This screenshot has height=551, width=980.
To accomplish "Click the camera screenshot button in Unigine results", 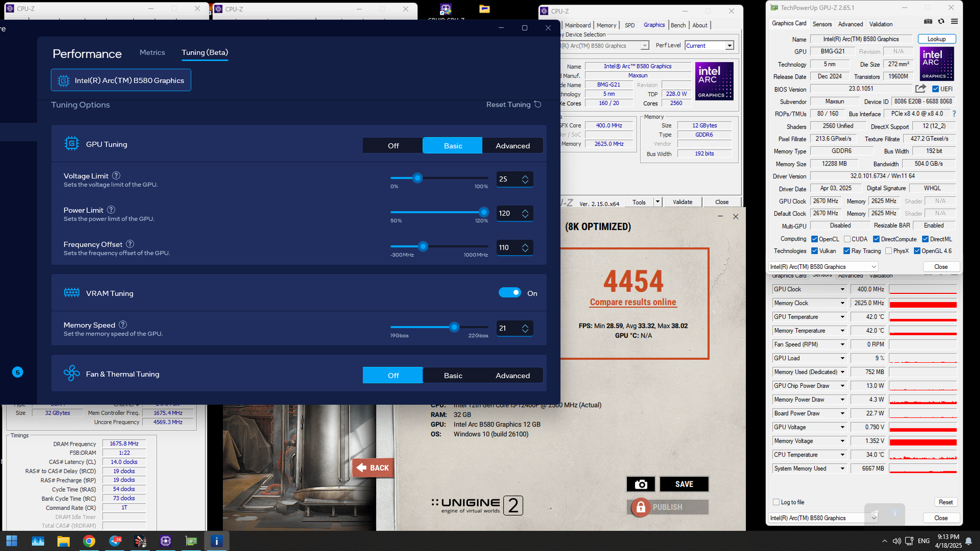I will click(641, 484).
